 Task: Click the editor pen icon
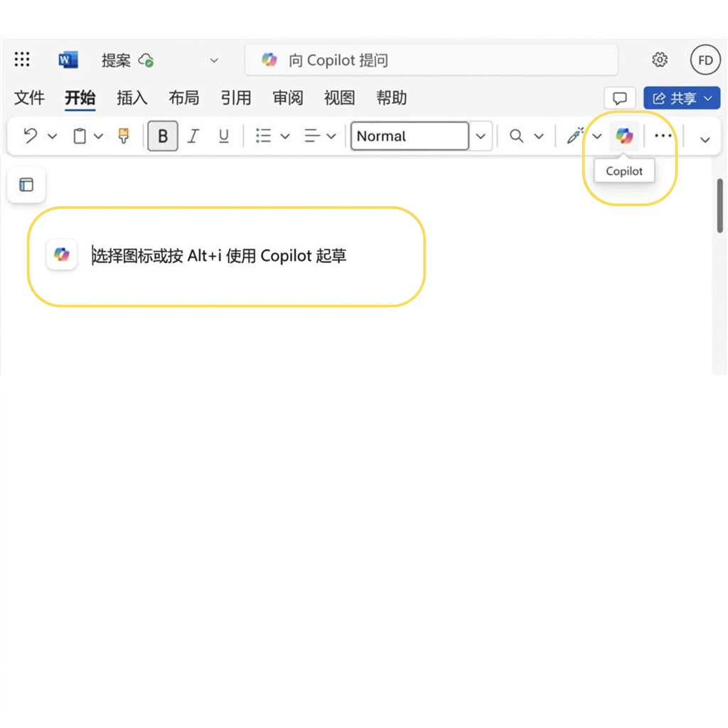click(x=575, y=136)
